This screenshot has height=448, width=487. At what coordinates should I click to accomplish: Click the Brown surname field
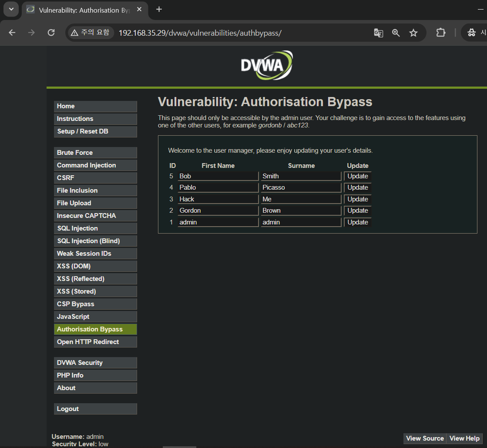coord(301,211)
